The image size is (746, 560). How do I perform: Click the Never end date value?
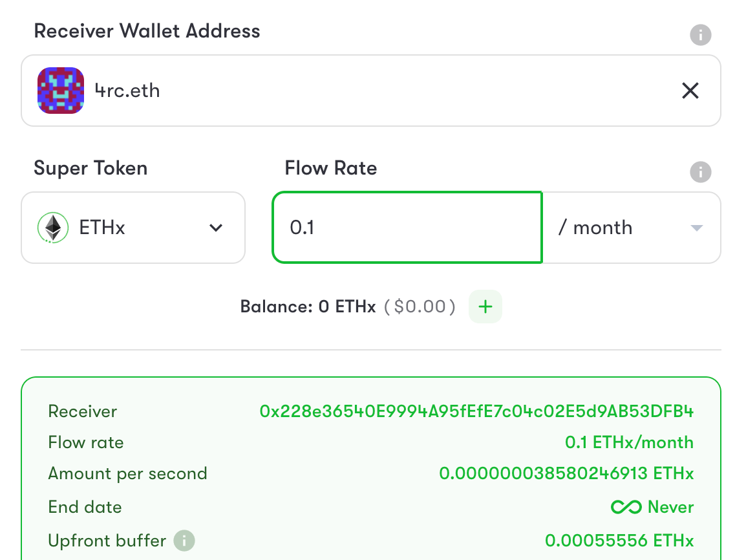click(671, 507)
